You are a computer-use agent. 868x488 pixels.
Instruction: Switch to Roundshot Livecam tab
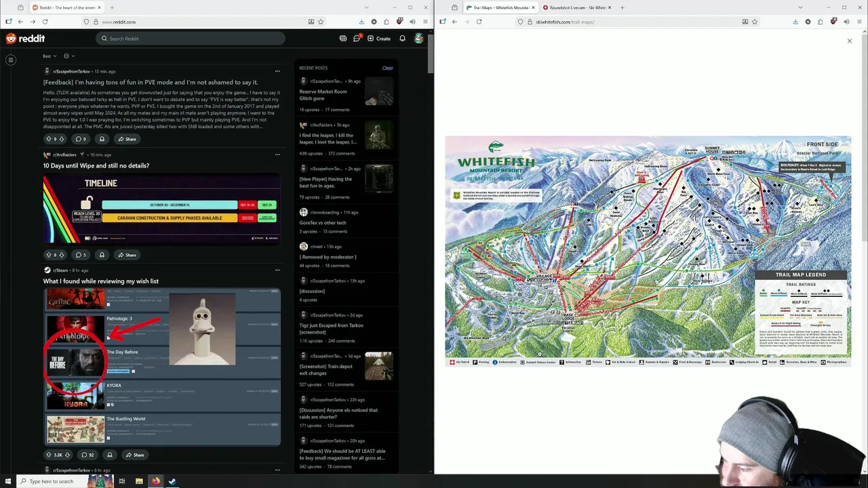tap(578, 7)
